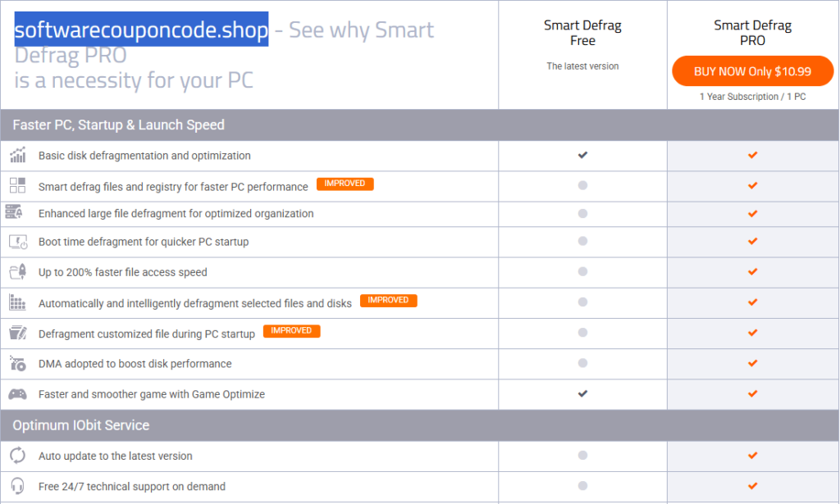The image size is (840, 504).
Task: Click Free grey dot for enhanced large file
Action: (x=583, y=213)
